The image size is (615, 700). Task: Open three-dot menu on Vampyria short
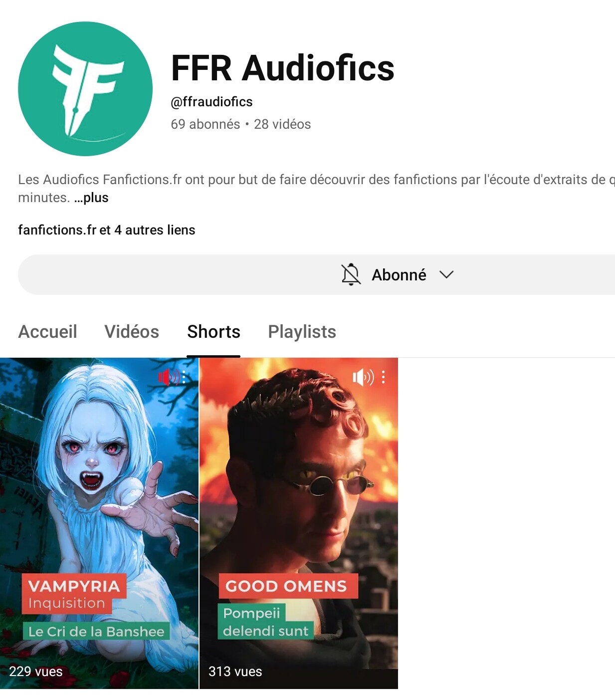pyautogui.click(x=184, y=377)
